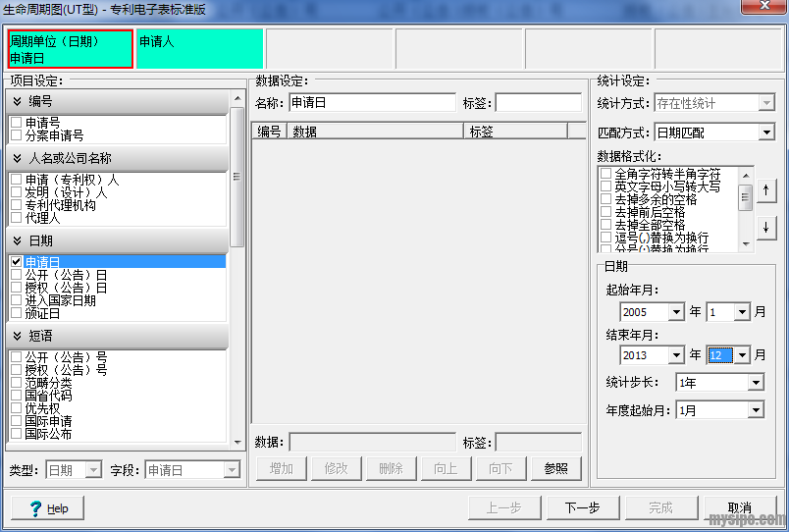This screenshot has width=789, height=532.
Task: Collapse the 短语 section header
Action: pos(18,337)
